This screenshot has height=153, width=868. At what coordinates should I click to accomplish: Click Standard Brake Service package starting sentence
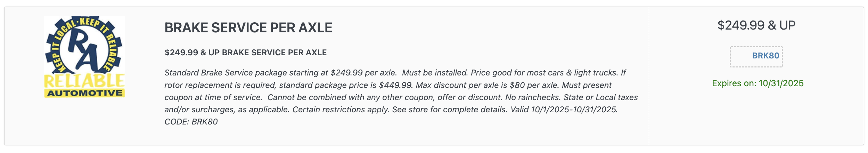coord(280,73)
